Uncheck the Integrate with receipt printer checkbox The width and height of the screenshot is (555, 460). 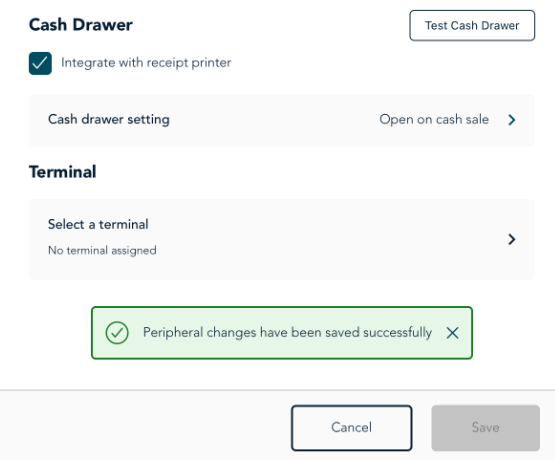click(40, 63)
